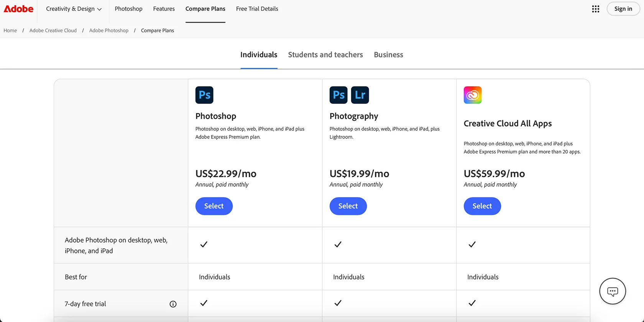Expand the Creativity & Design dropdown
The height and width of the screenshot is (322, 644).
tap(74, 9)
